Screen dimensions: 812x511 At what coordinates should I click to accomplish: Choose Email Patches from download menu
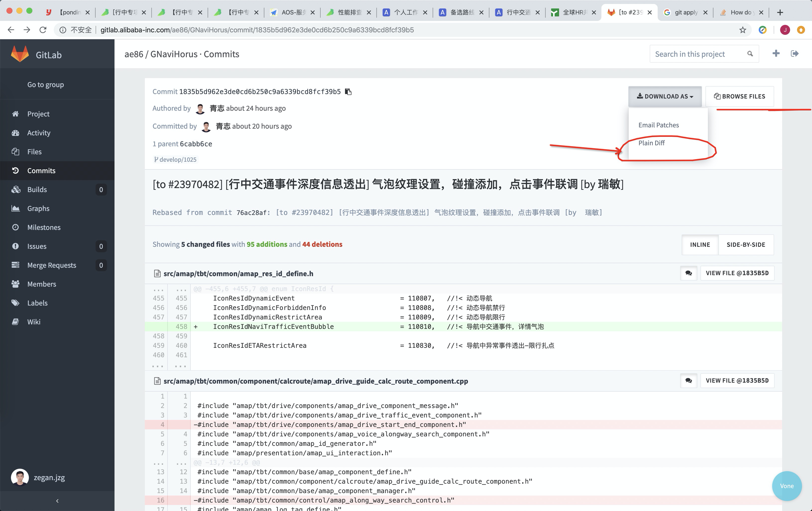click(659, 125)
